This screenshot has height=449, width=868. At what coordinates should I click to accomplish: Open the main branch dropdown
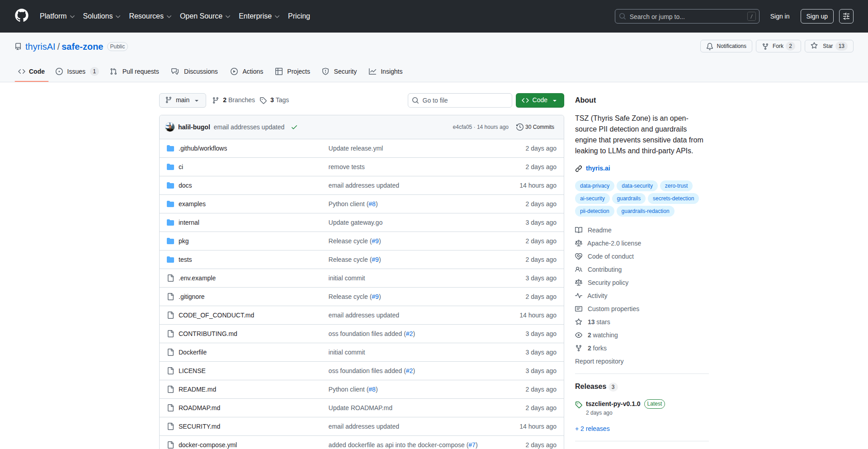pos(182,100)
